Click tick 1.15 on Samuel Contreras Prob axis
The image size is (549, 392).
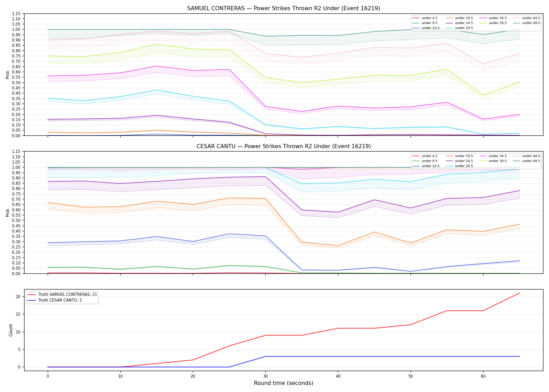point(16,14)
